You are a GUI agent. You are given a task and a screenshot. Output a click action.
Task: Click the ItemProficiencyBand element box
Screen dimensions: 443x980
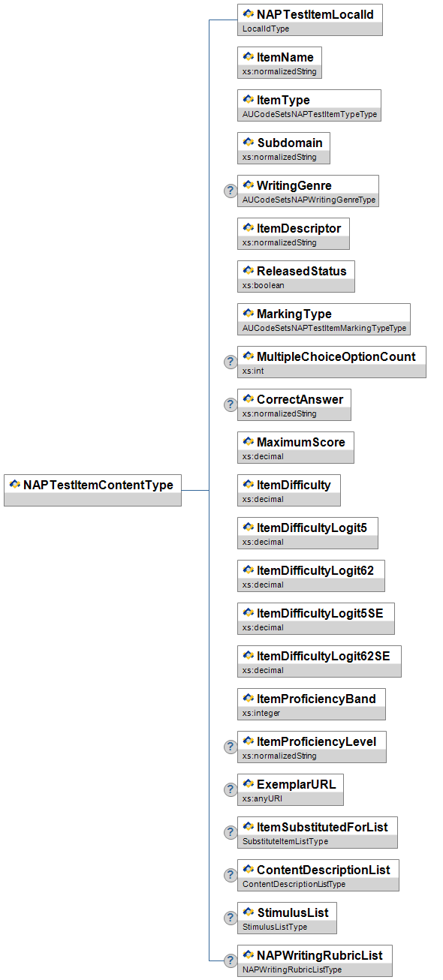pos(312,704)
